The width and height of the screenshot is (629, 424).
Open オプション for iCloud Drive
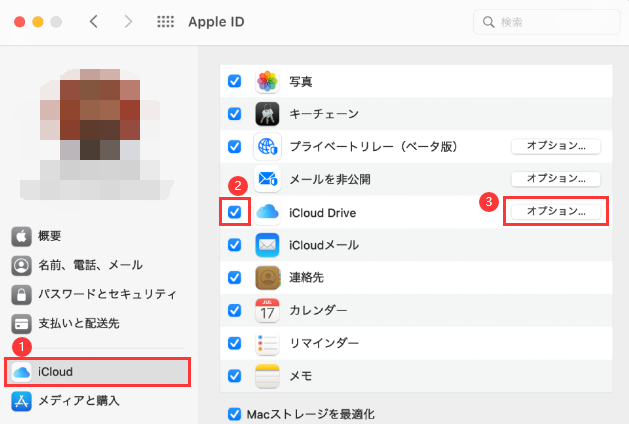point(556,211)
